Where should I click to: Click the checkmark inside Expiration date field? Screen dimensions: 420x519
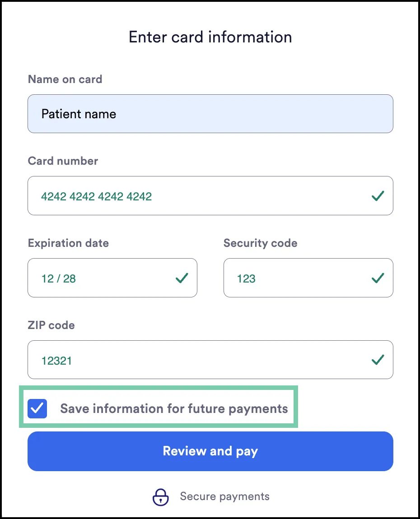[182, 278]
